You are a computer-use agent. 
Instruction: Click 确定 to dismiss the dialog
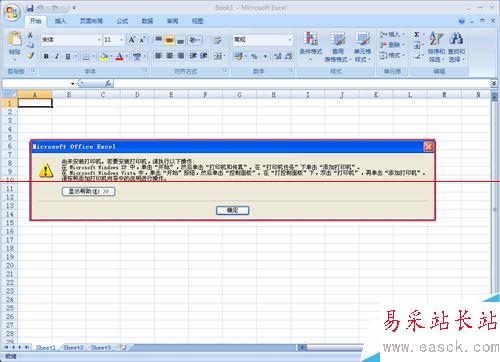pyautogui.click(x=233, y=210)
